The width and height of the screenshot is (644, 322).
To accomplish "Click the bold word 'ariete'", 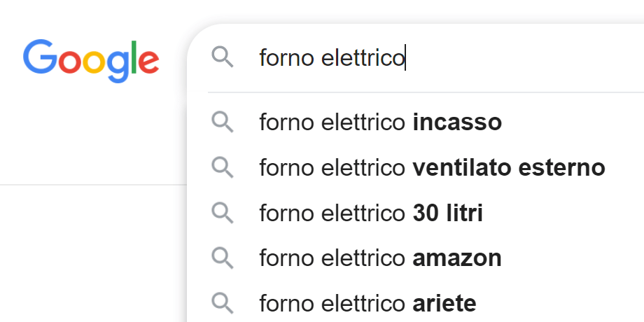I will coord(444,304).
